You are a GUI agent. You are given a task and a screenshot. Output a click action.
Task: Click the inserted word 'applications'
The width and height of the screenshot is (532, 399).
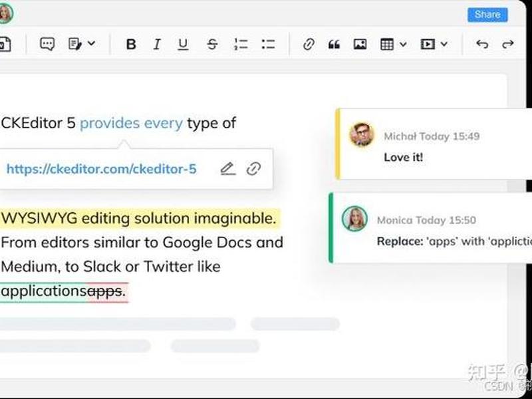pos(44,291)
